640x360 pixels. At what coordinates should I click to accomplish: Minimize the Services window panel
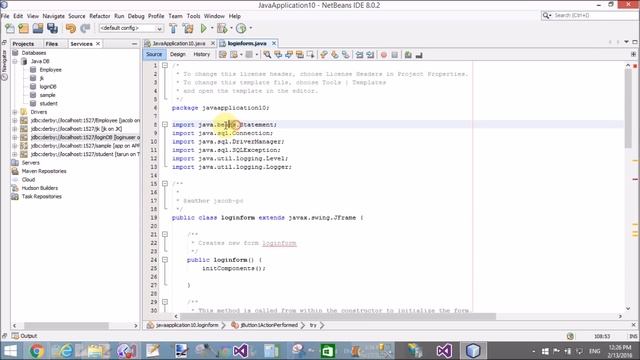coord(134,44)
